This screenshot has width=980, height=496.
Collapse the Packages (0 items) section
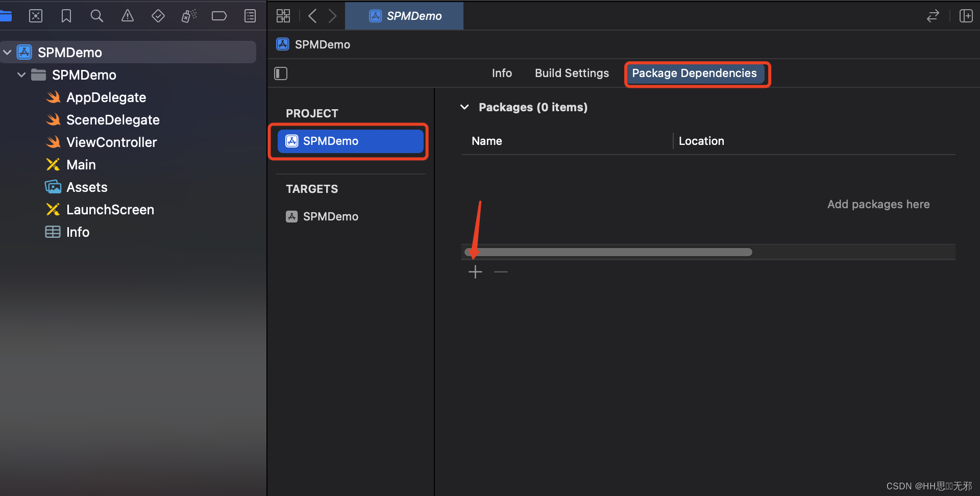pyautogui.click(x=464, y=107)
